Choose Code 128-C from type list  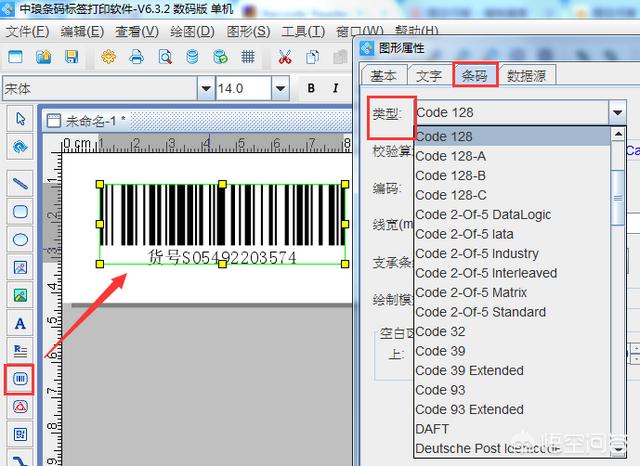(x=512, y=195)
